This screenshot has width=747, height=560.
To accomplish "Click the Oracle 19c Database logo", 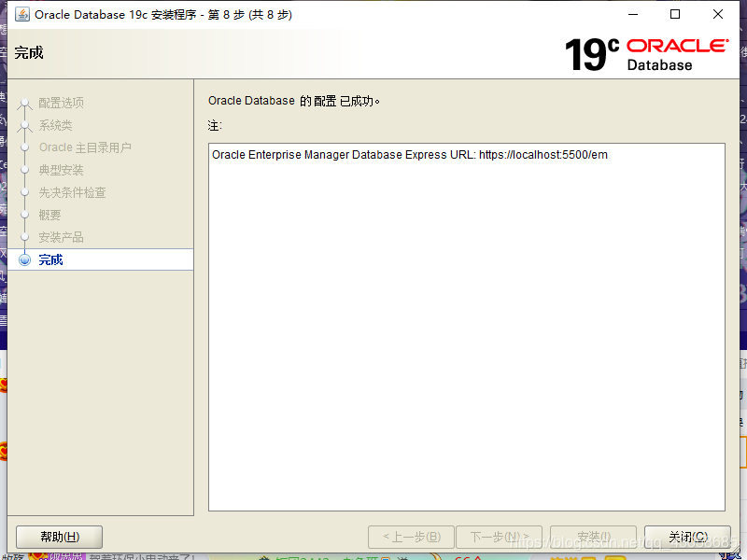I will point(646,54).
